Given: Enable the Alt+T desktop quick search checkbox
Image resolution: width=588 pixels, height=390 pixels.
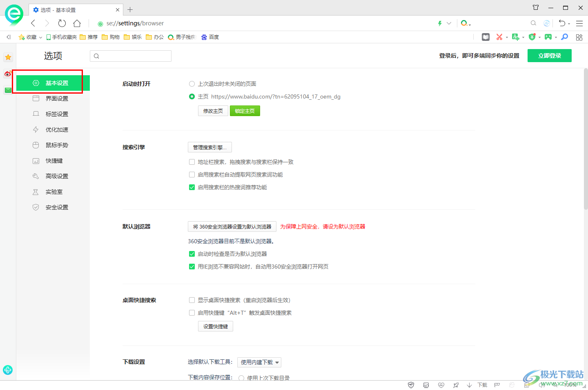Looking at the screenshot, I should [192, 313].
